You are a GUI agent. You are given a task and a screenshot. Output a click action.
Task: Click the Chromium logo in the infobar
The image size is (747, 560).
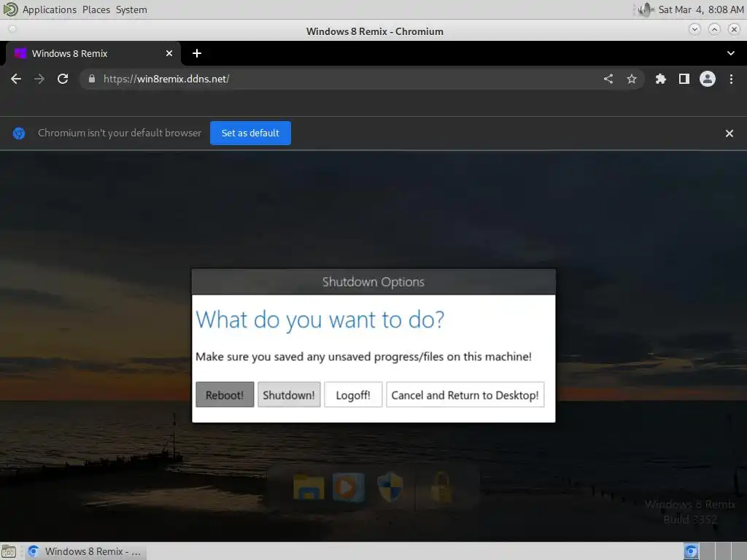(x=19, y=133)
